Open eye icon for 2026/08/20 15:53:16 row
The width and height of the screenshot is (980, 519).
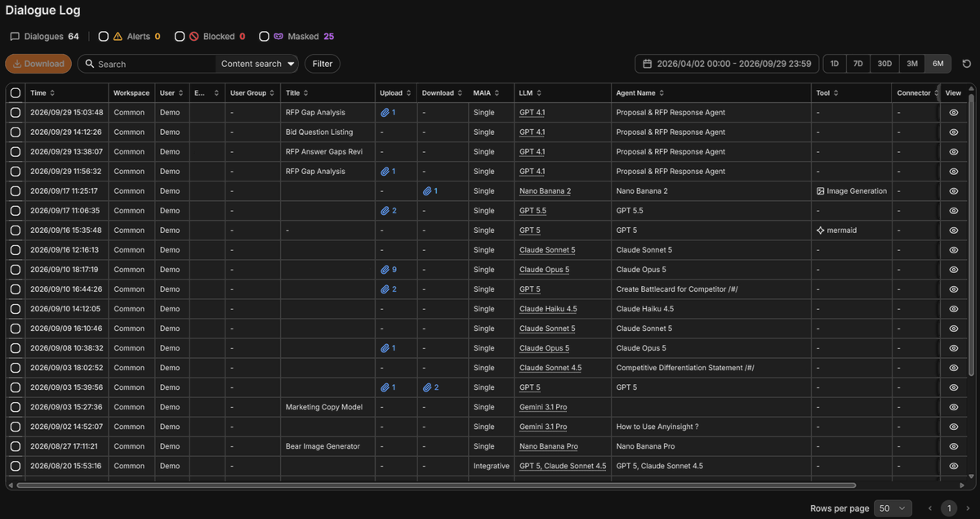point(953,466)
